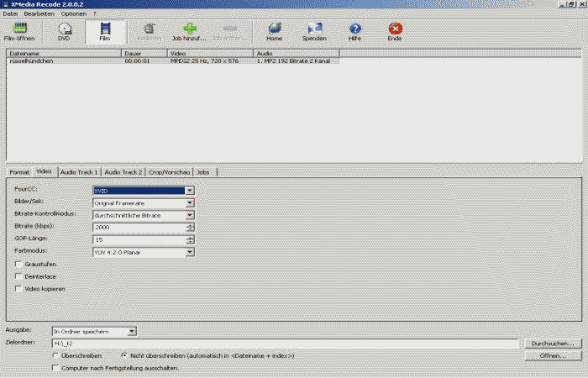Switch to the Audio Track 1 tab
This screenshot has height=378, width=588.
click(79, 171)
